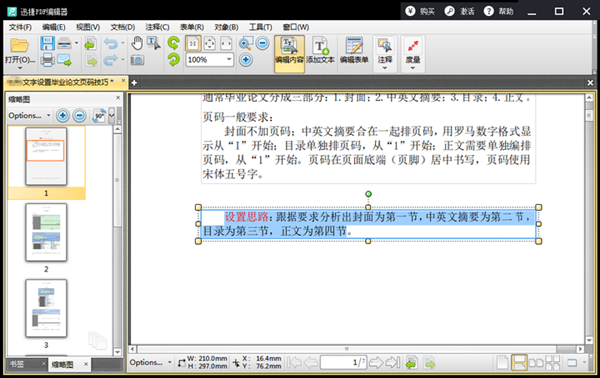The width and height of the screenshot is (600, 378).
Task: Go to the first page arrow
Action: 293,362
